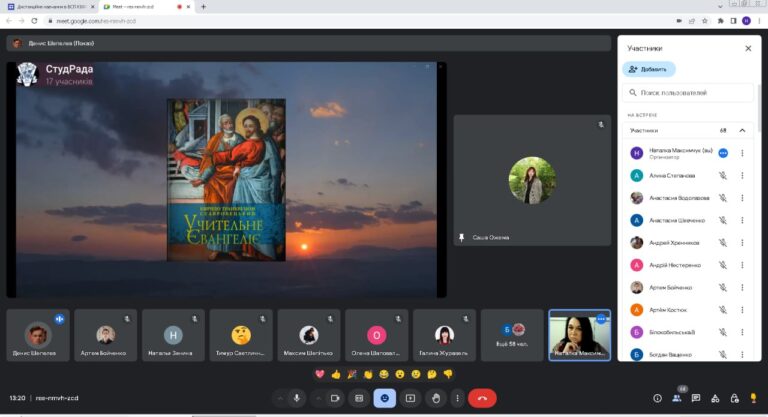Image resolution: width=768 pixels, height=417 pixels.
Task: Open options menu for Анастасия Шевченко row
Action: pos(743,221)
